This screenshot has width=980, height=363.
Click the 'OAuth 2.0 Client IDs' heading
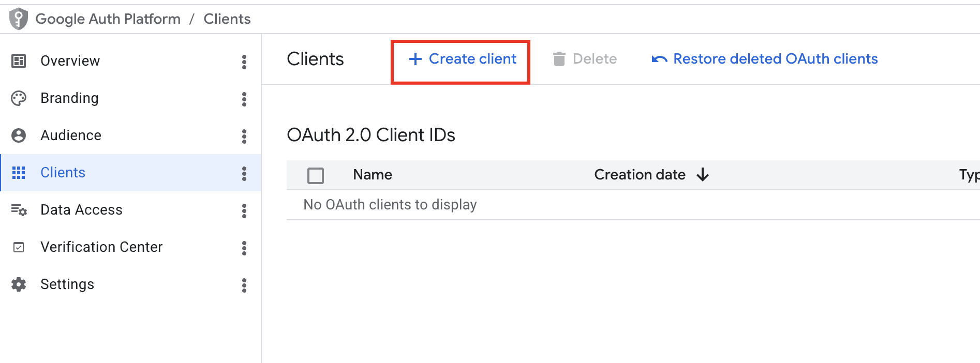tap(371, 135)
